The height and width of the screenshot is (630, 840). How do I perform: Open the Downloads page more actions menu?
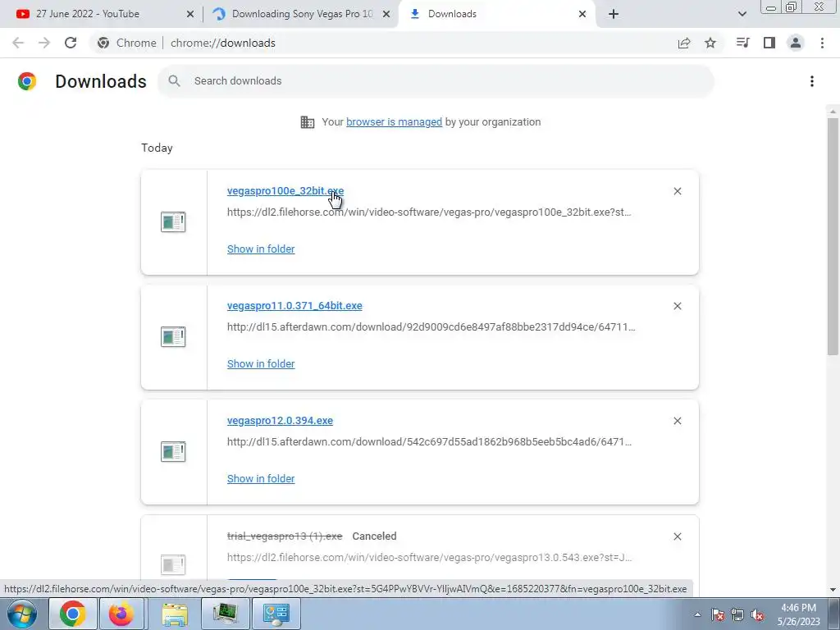click(x=812, y=81)
